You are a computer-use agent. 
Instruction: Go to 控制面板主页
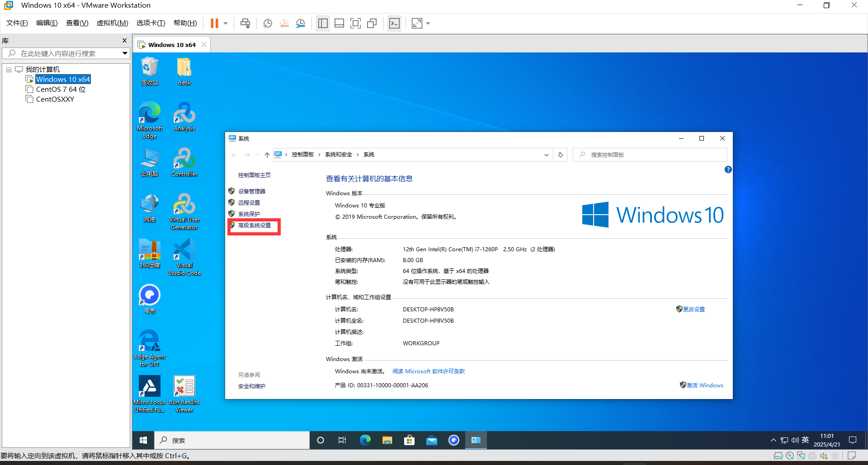[254, 175]
